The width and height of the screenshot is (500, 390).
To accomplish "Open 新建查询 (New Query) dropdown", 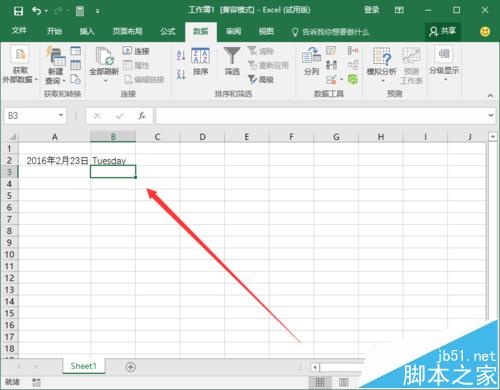I will 55,65.
